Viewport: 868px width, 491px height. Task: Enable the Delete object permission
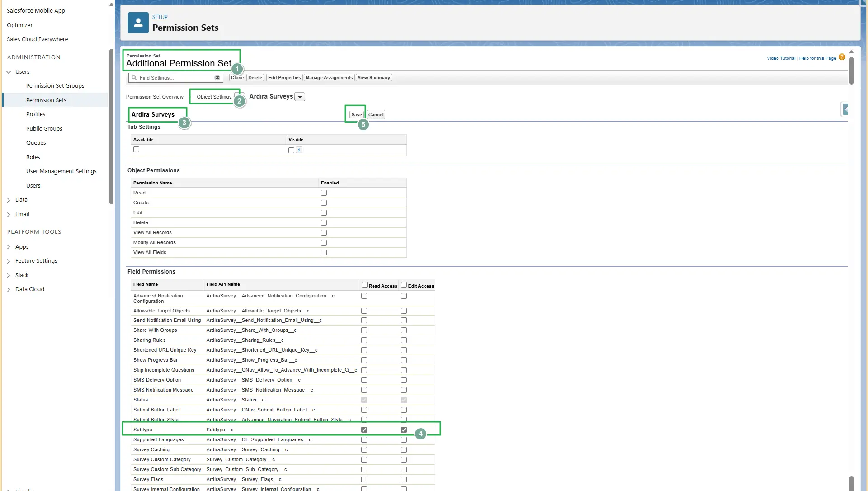[x=324, y=223]
